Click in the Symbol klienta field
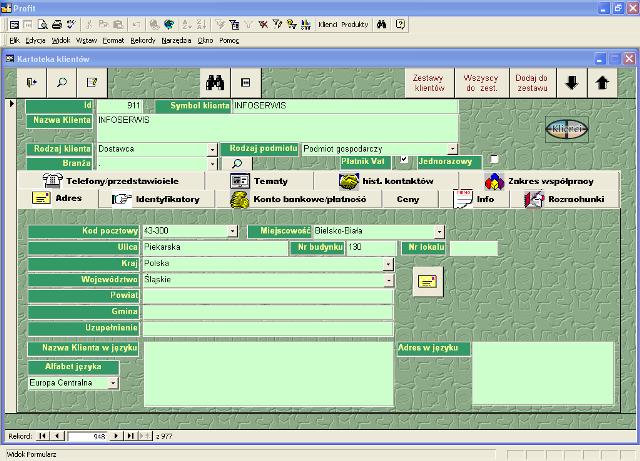This screenshot has height=461, width=640. click(345, 106)
